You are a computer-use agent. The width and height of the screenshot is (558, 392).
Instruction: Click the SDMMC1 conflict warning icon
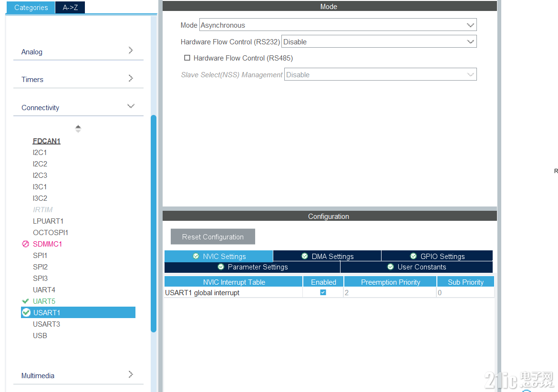(26, 244)
